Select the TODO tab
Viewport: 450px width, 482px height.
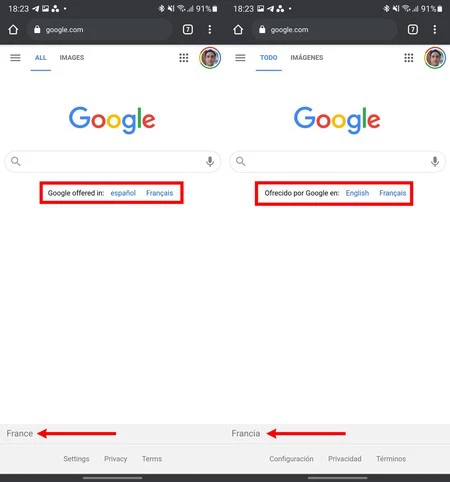coord(269,58)
